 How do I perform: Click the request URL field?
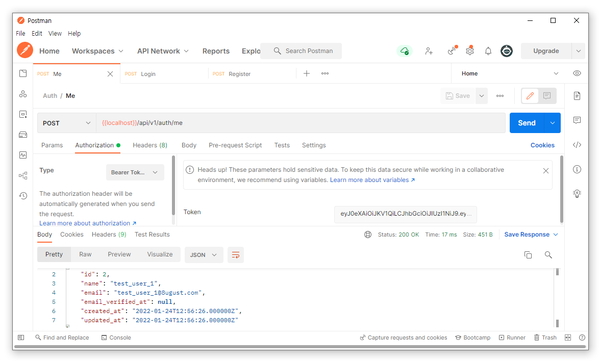pos(301,123)
